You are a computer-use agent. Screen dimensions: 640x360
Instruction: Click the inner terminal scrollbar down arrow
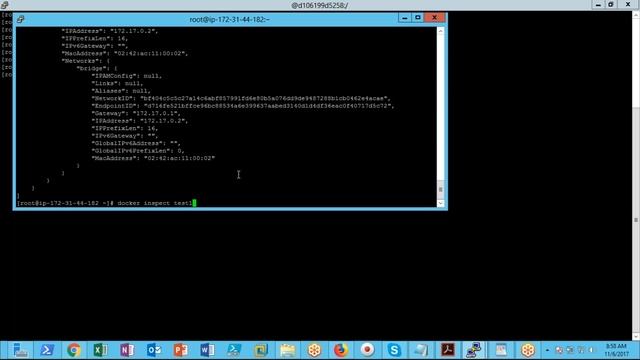coord(440,203)
